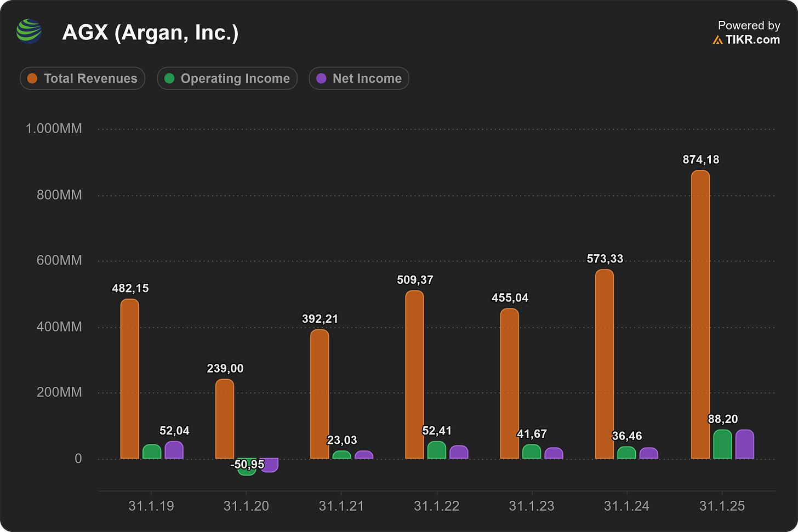Click the AGX (Argan, Inc.) title
Screen dimensions: 798x532
(150, 32)
